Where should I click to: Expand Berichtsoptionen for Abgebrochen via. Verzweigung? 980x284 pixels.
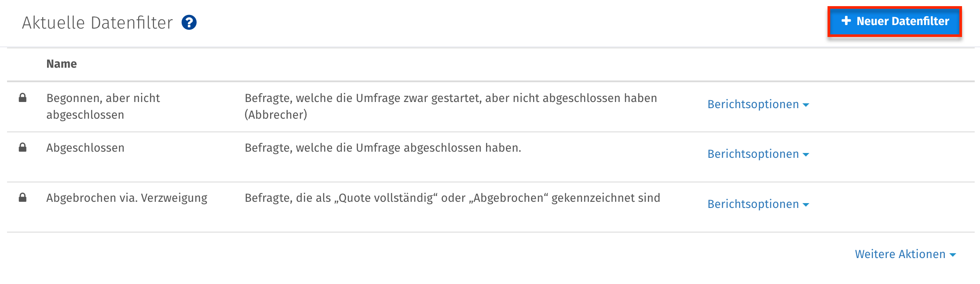(x=757, y=204)
